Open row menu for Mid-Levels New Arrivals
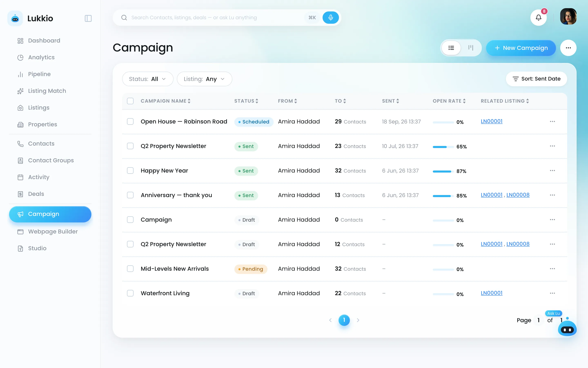This screenshot has width=588, height=368. 552,269
